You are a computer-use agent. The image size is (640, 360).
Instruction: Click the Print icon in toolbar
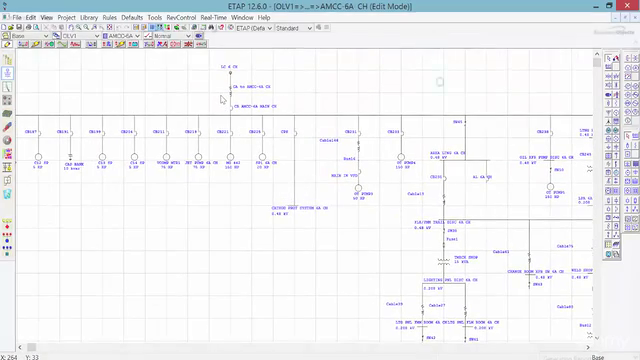tap(29, 27)
